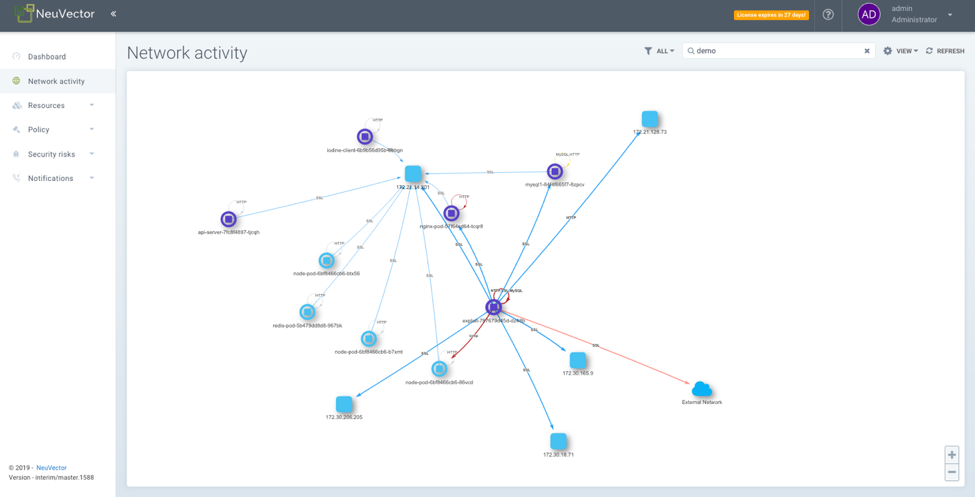Open Network activity in sidebar

55,81
